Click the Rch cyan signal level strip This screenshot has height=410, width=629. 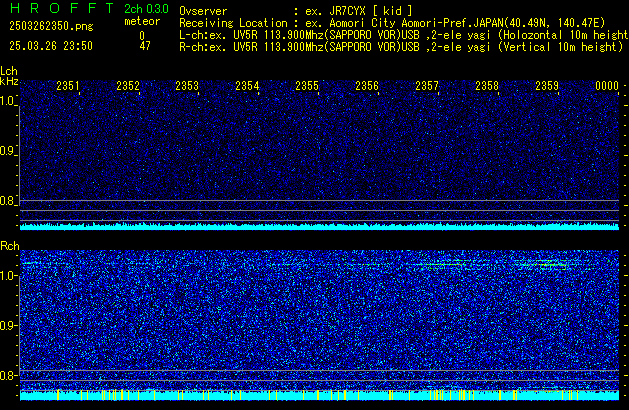click(x=319, y=395)
